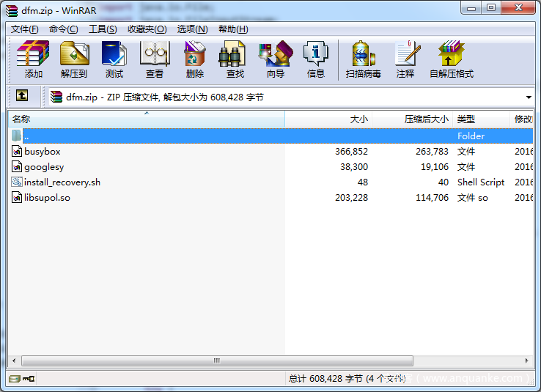Screen dimensions: 541x392
Task: Click the 解压到 (Extract To) toolbar icon
Action: point(74,53)
